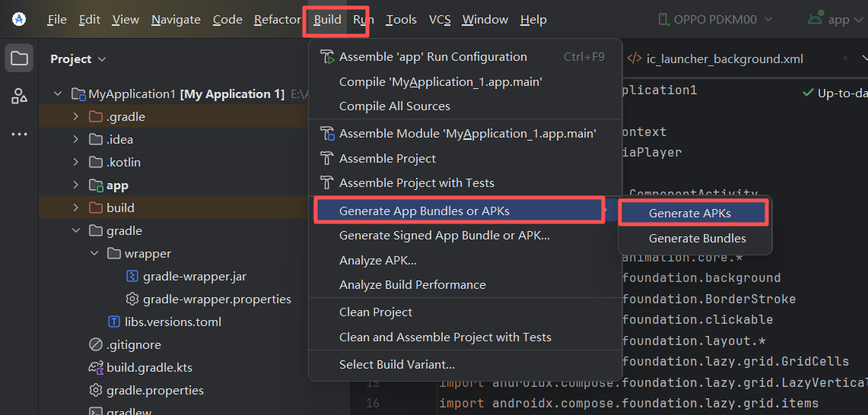This screenshot has width=868, height=415.
Task: Click the More tool windows ellipsis icon
Action: coord(20,134)
